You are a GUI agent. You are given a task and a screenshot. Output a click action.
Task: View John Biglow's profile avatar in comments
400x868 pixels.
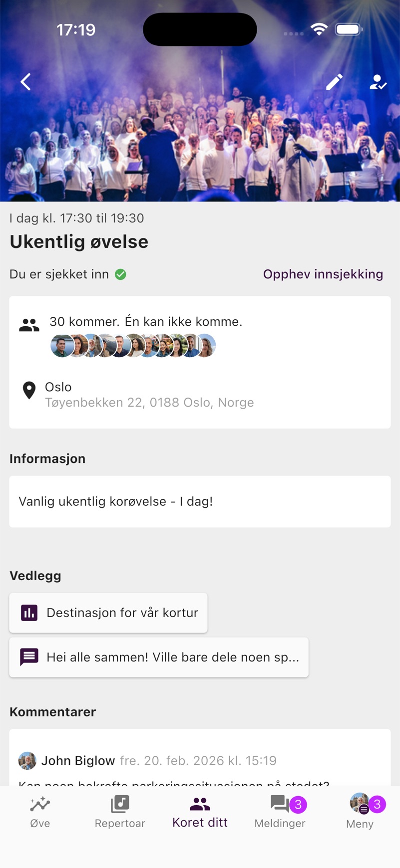click(27, 760)
